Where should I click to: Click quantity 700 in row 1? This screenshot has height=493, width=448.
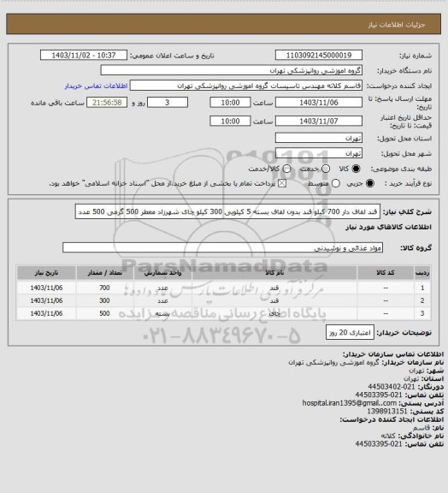click(104, 288)
